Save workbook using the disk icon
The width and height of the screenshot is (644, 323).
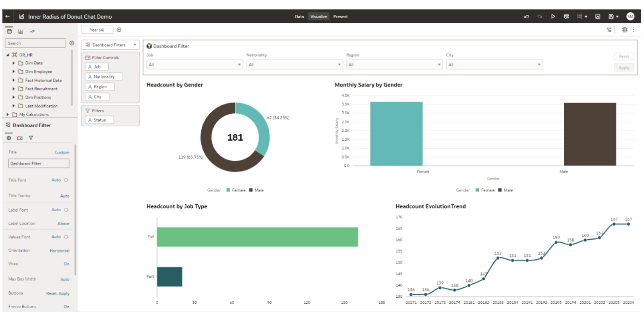[x=611, y=16]
